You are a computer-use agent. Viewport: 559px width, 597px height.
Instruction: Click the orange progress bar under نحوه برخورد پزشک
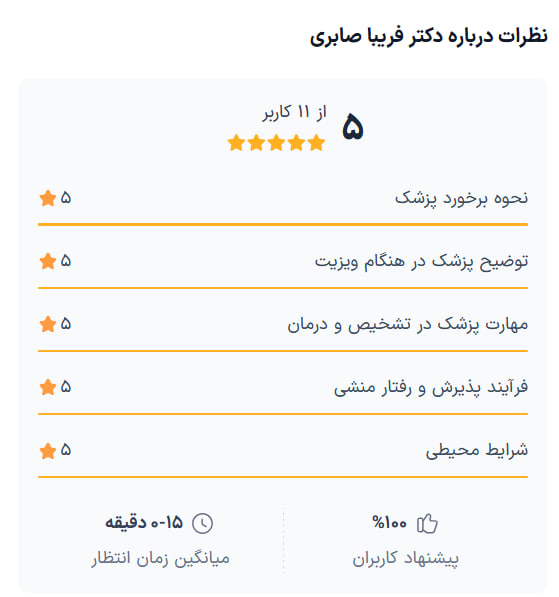(283, 225)
